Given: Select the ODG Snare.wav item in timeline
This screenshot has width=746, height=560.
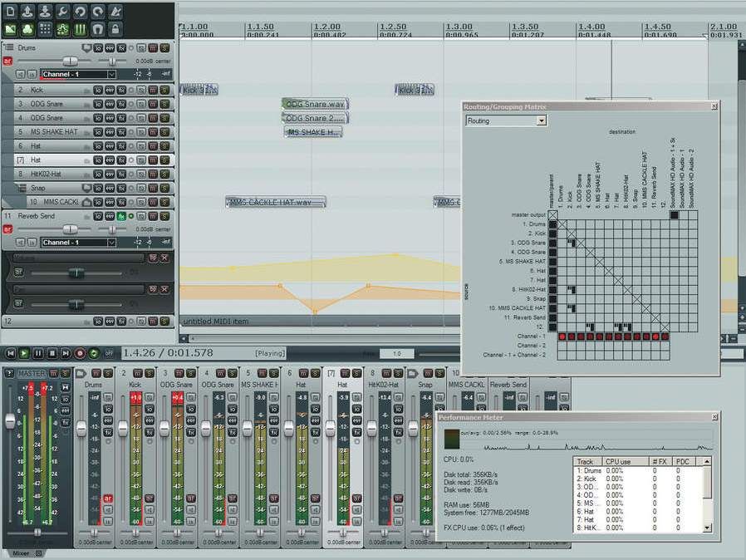Looking at the screenshot, I should point(314,104).
